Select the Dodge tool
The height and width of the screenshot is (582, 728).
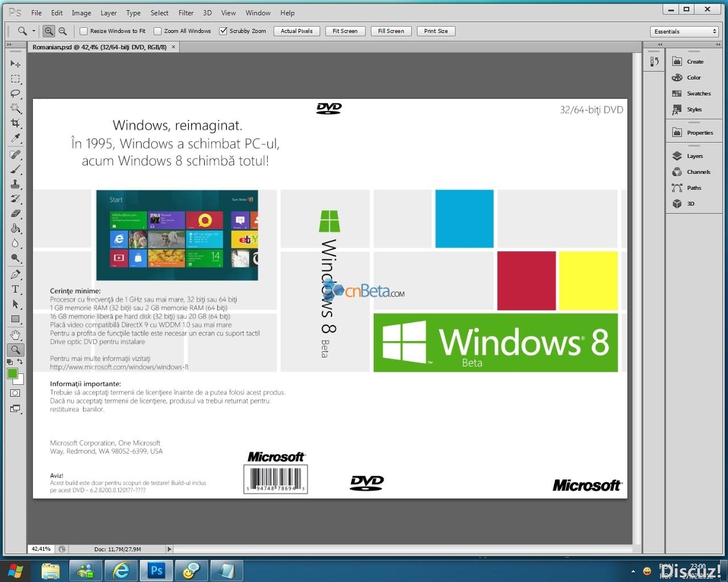[x=15, y=258]
